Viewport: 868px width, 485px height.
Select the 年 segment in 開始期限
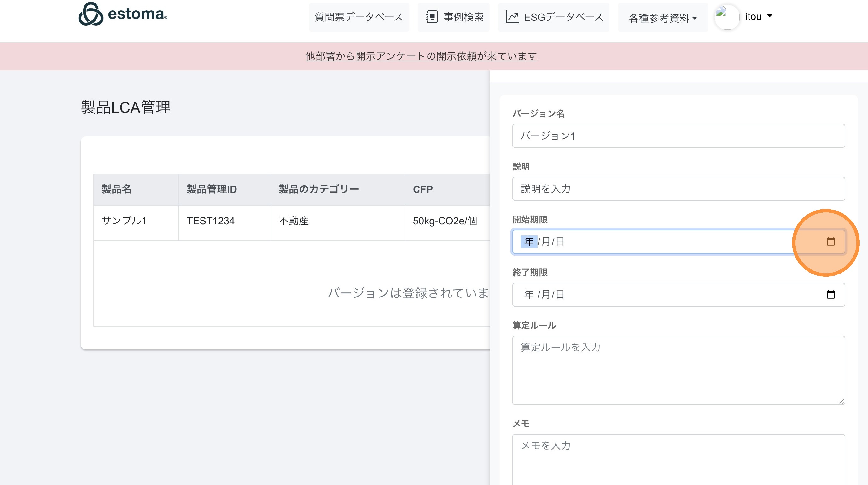[528, 241]
